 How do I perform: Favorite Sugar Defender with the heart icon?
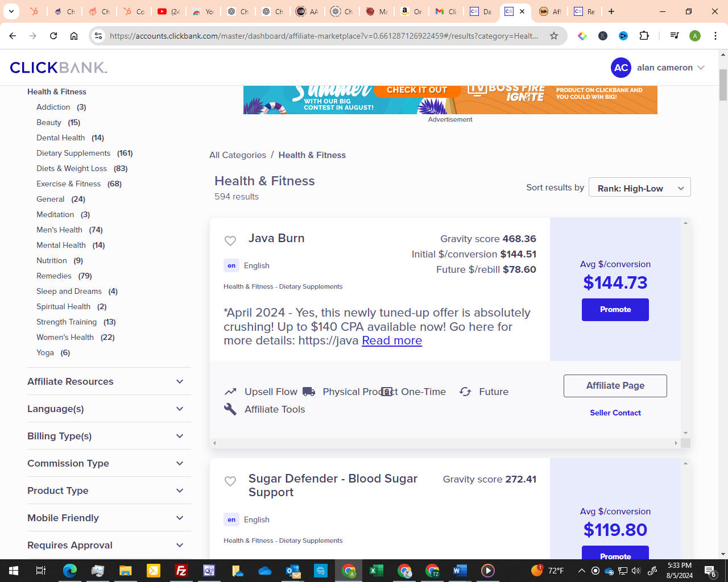(x=230, y=481)
